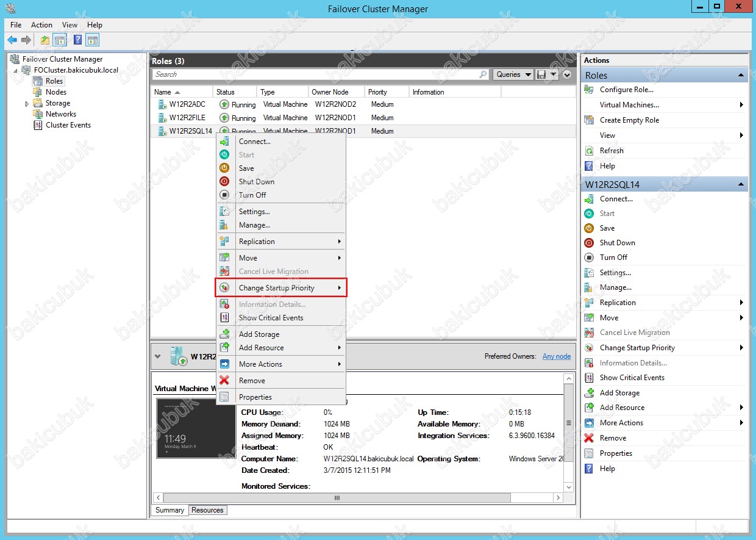The height and width of the screenshot is (540, 756).
Task: Sort by the Owner Node column header
Action: click(337, 92)
